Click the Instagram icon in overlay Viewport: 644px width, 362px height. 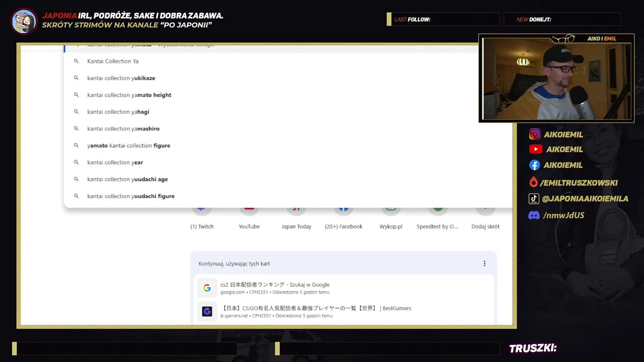click(535, 134)
